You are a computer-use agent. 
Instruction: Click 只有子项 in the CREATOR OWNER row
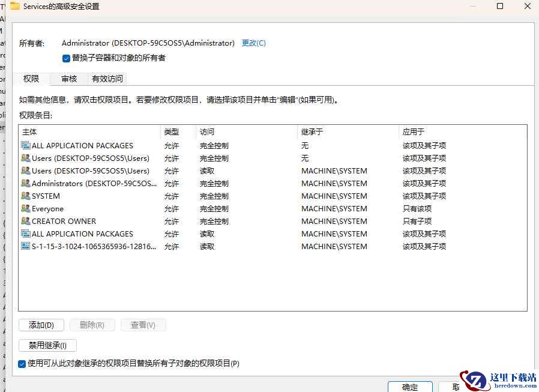pyautogui.click(x=417, y=221)
